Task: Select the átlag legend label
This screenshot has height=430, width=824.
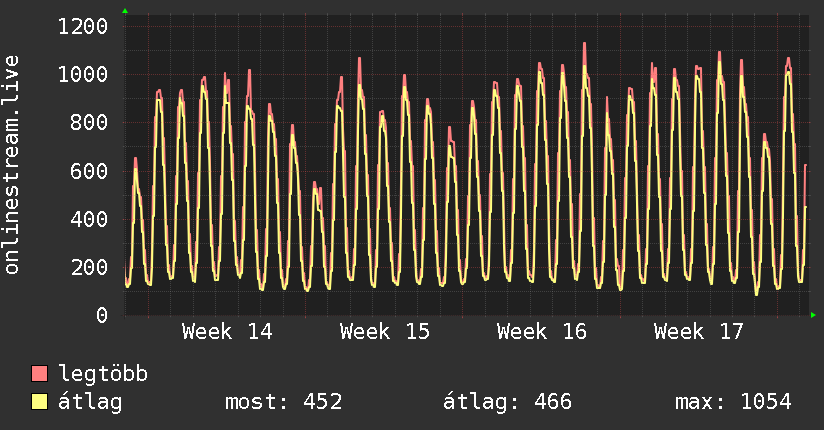Action: 90,403
